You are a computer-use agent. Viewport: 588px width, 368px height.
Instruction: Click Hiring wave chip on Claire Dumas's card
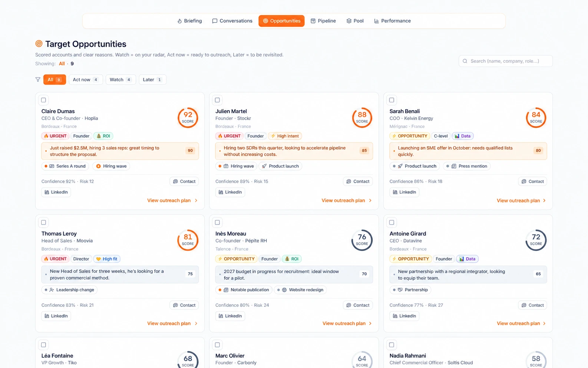tap(112, 166)
